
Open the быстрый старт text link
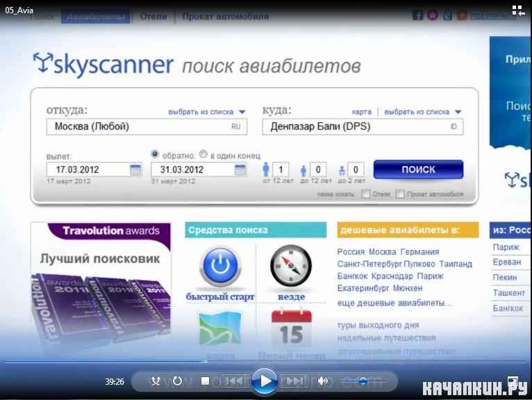pos(220,297)
